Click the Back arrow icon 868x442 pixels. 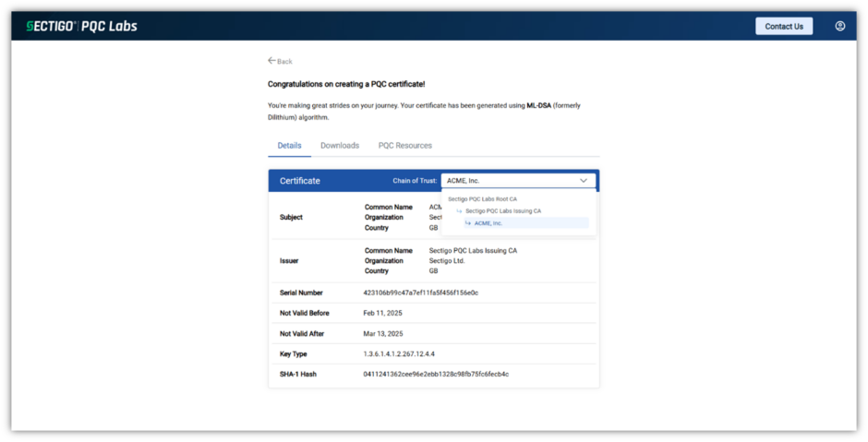click(x=271, y=60)
